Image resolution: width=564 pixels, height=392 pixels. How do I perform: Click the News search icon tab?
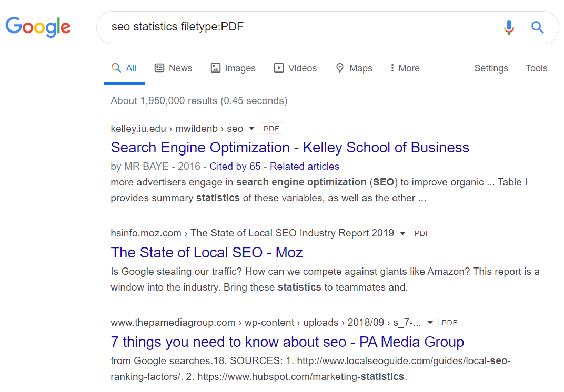[159, 68]
